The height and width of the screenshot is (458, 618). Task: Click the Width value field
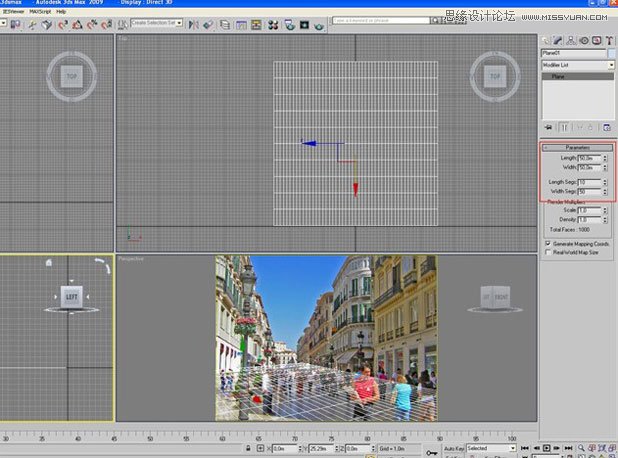[590, 168]
